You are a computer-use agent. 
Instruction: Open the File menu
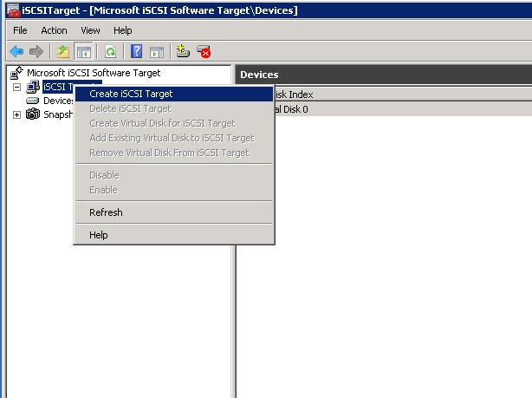21,30
